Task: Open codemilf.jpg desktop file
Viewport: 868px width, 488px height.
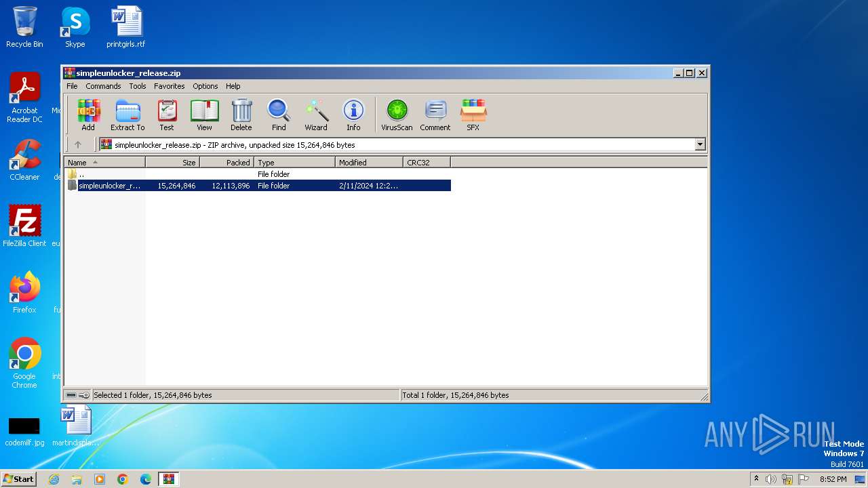Action: coord(24,431)
